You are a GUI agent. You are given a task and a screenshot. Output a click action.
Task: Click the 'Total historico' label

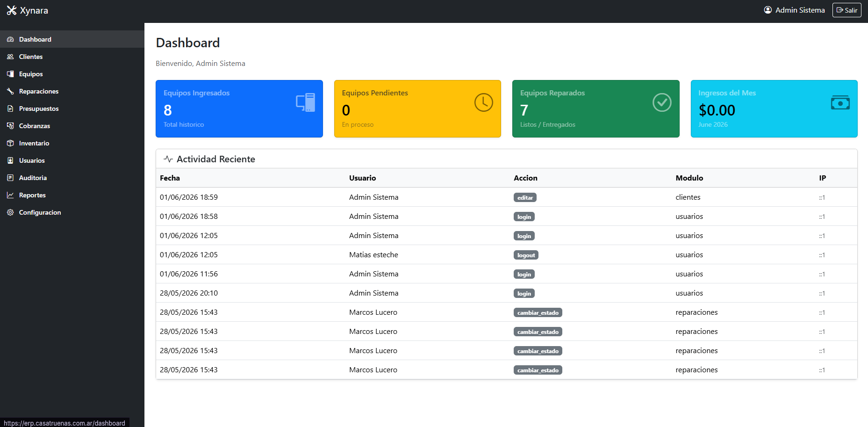pyautogui.click(x=184, y=124)
